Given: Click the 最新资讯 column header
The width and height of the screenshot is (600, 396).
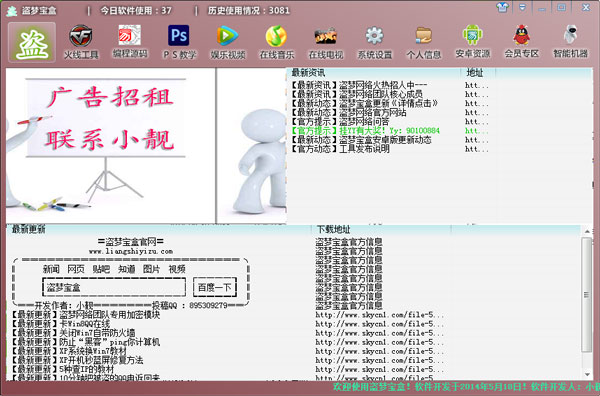Looking at the screenshot, I should pyautogui.click(x=308, y=72).
